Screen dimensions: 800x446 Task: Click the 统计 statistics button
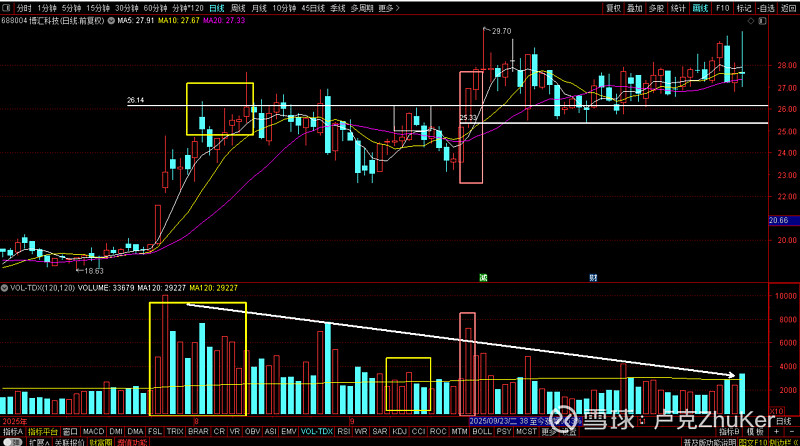[678, 8]
